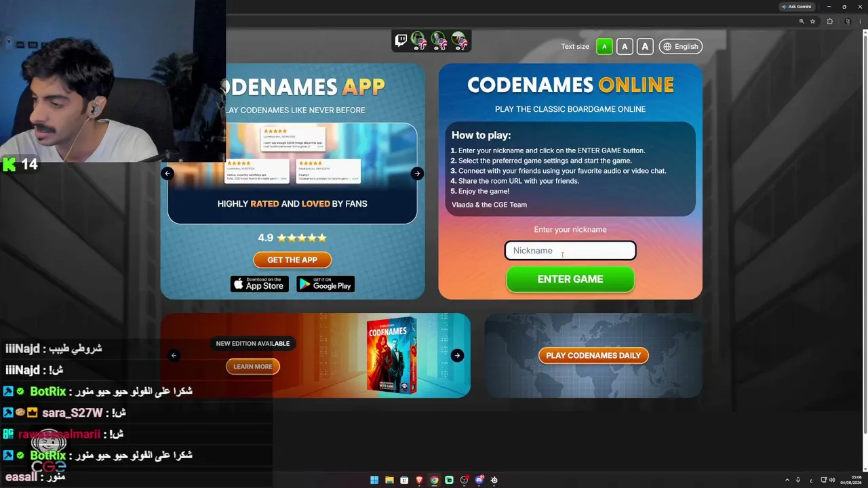Click the PLAY CODENAMES DAILY button
The image size is (868, 488).
pyautogui.click(x=593, y=355)
